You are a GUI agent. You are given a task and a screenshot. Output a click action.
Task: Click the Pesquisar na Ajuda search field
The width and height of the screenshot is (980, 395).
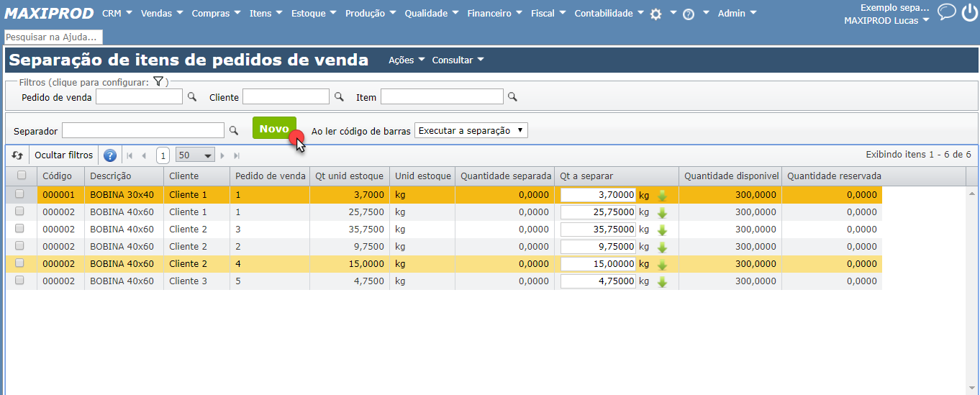pyautogui.click(x=53, y=37)
